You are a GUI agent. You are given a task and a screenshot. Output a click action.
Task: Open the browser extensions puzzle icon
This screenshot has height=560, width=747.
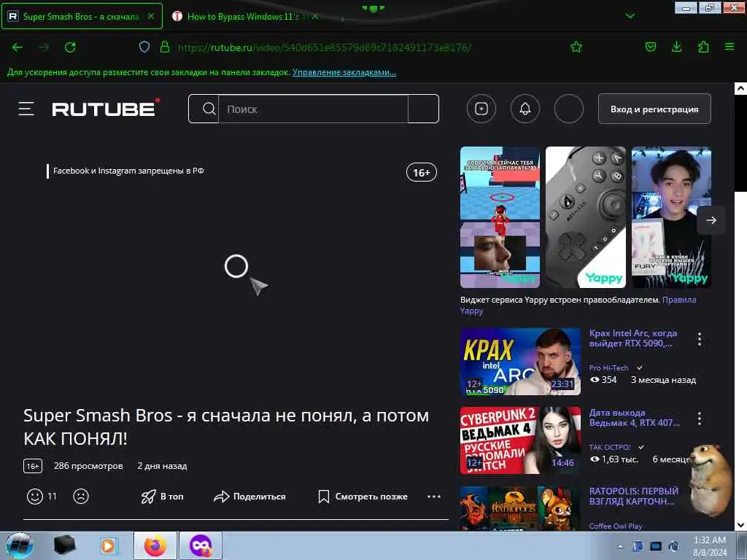pyautogui.click(x=703, y=47)
